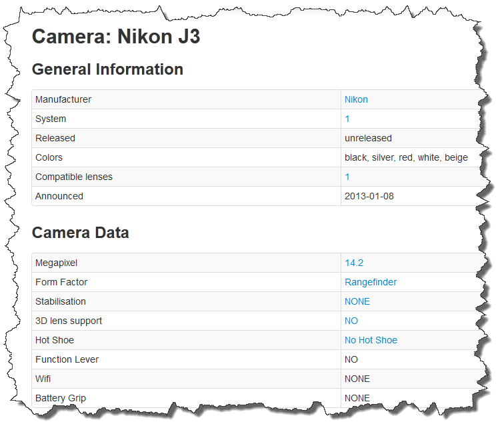The image size is (504, 432).
Task: Select the Hot Shoe row label
Action: [x=55, y=340]
